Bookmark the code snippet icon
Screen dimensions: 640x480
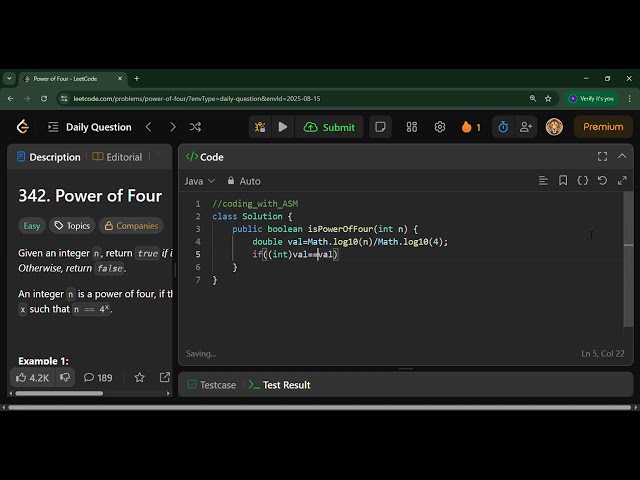click(x=563, y=180)
